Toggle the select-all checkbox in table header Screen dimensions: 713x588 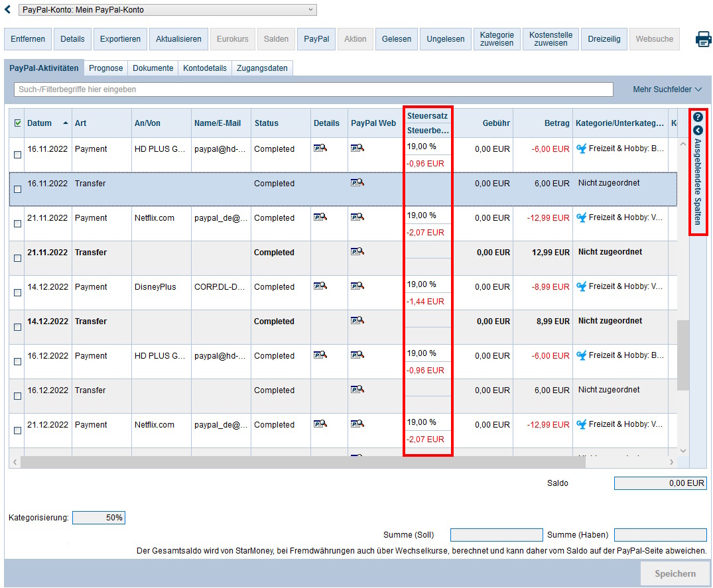17,123
